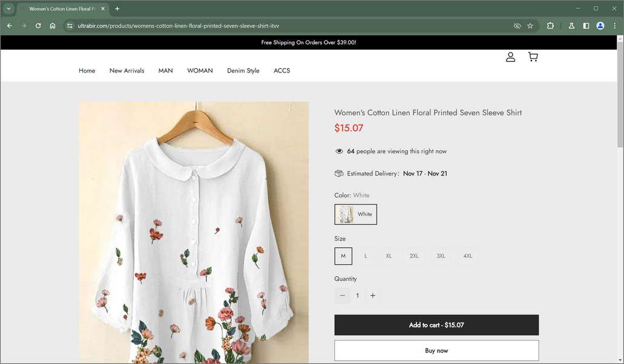
Task: Open the New Arrivals menu item
Action: tap(126, 71)
